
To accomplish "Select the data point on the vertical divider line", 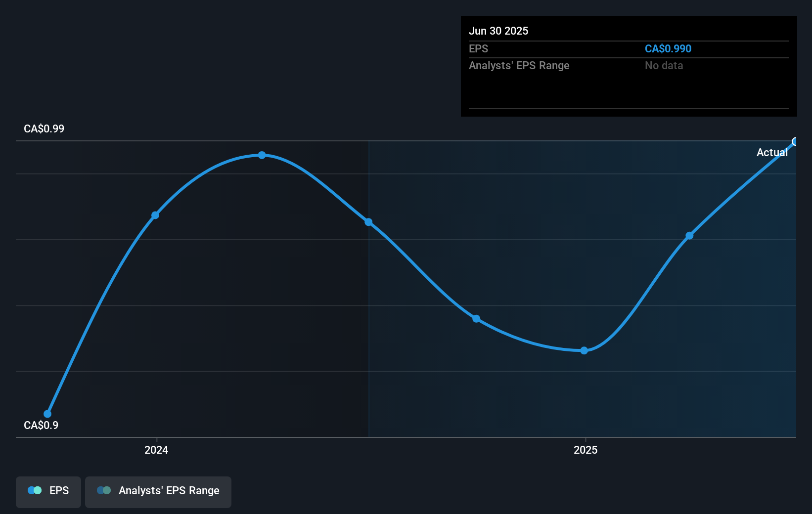I will point(368,222).
